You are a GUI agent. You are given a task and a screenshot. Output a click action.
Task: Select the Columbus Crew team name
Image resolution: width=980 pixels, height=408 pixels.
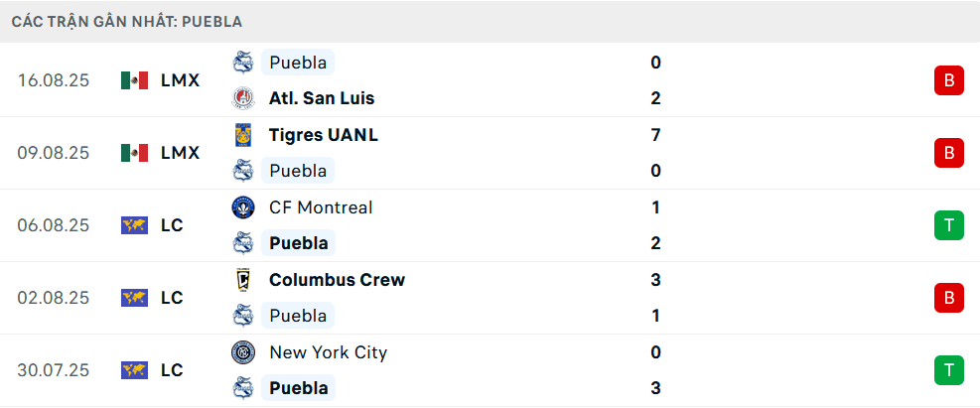tap(337, 280)
